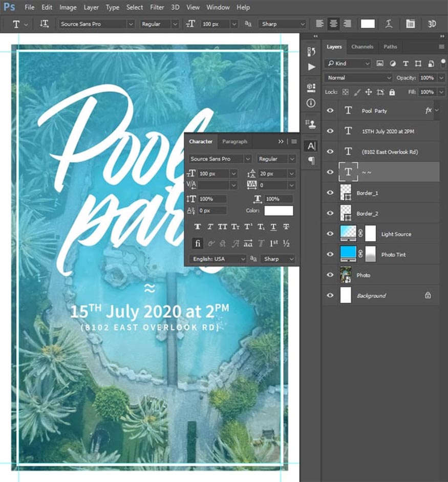This screenshot has width=448, height=482.
Task: Switch to the Paragraph tab
Action: point(235,141)
